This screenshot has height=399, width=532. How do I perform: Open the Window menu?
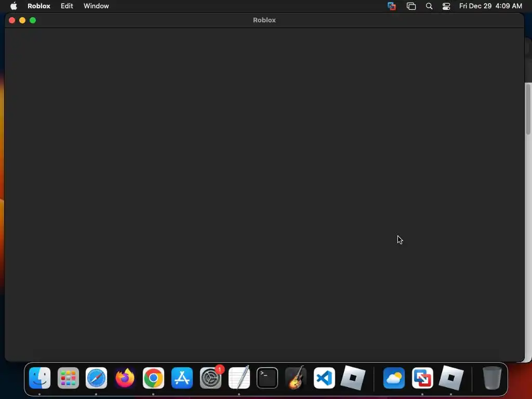(x=96, y=6)
